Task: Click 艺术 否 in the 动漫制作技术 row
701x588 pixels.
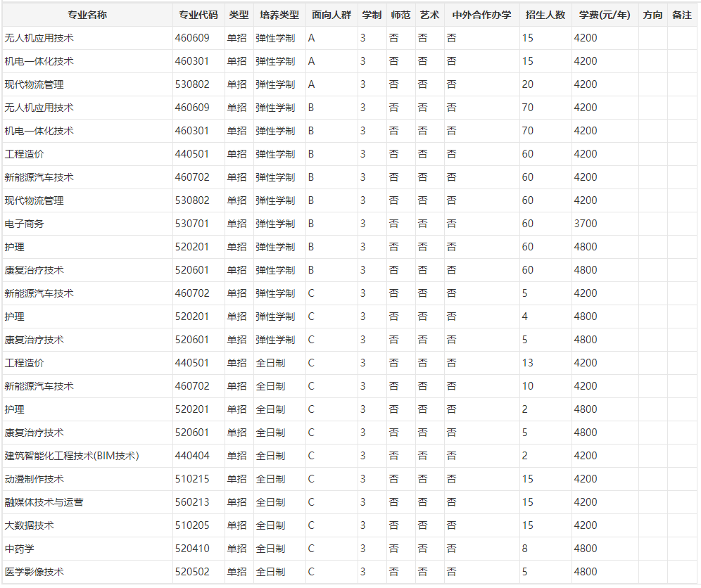Action: click(422, 479)
